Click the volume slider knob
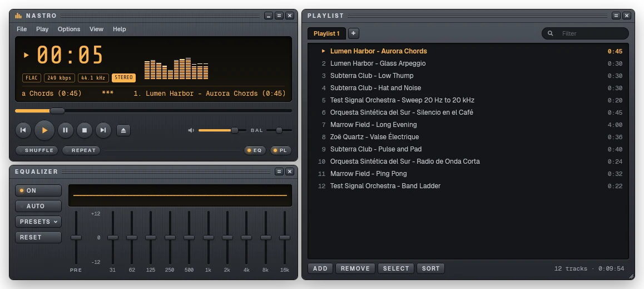644x289 pixels. click(x=235, y=130)
